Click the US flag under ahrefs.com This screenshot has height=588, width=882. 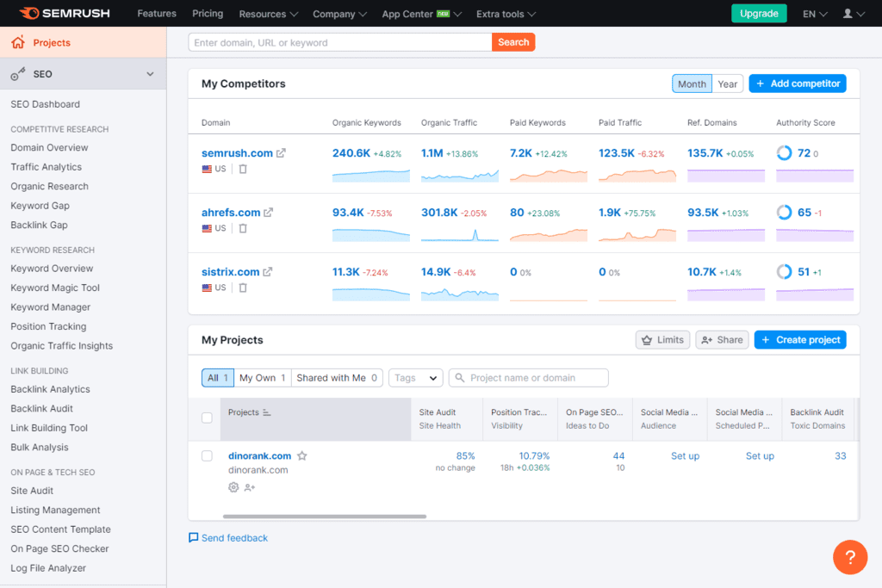(207, 228)
